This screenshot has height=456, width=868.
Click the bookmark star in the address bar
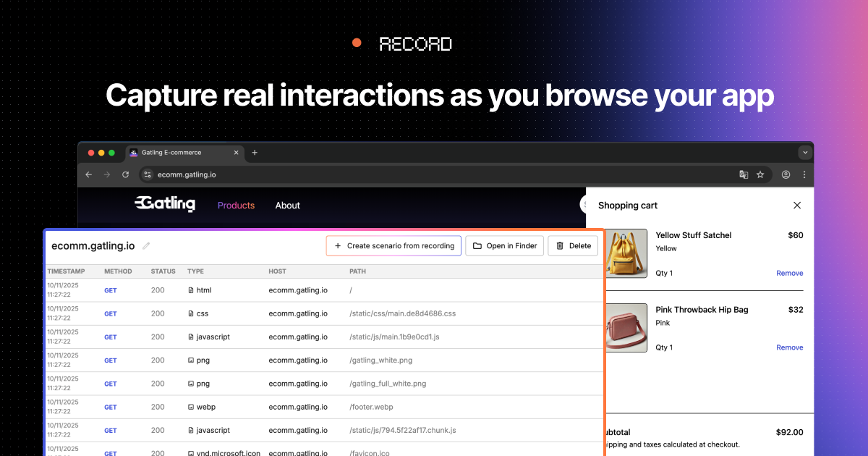[x=760, y=174]
